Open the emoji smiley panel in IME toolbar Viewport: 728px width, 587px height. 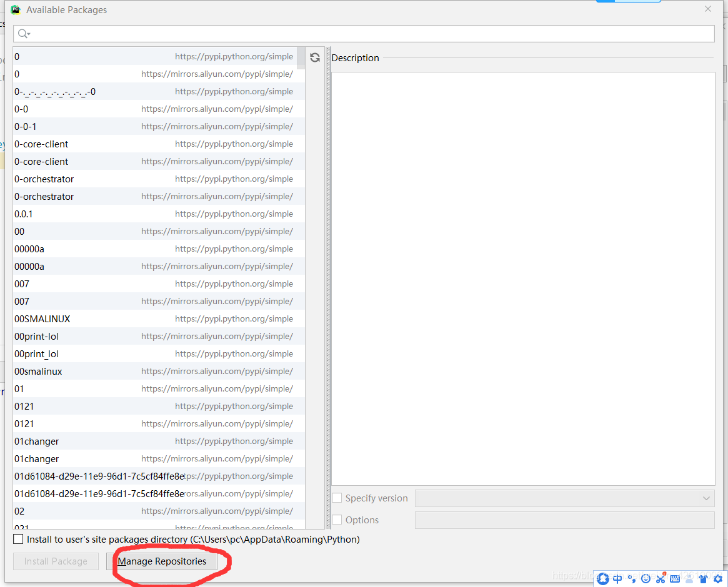[x=646, y=579]
